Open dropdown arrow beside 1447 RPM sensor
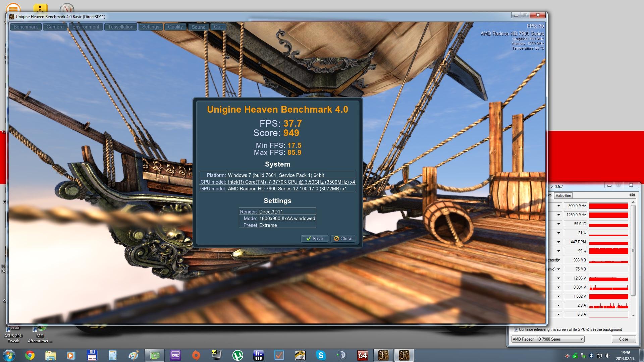Screen dimensions: 644x362 click(558, 242)
